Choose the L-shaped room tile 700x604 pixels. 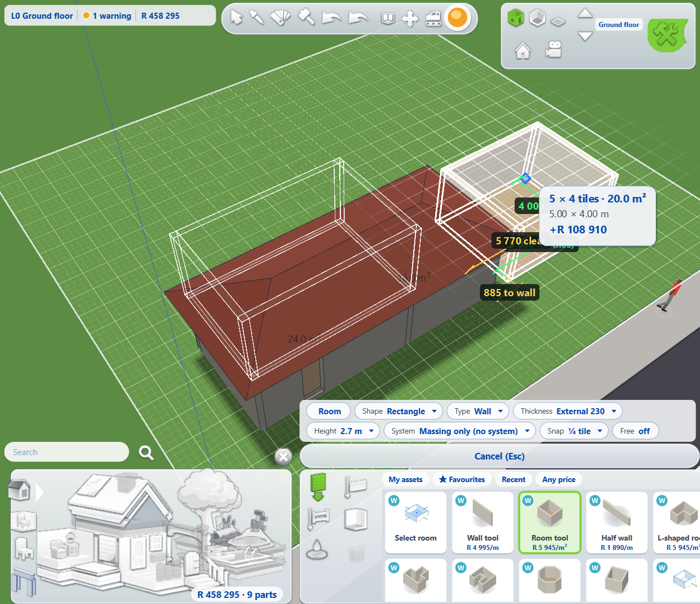pos(677,523)
